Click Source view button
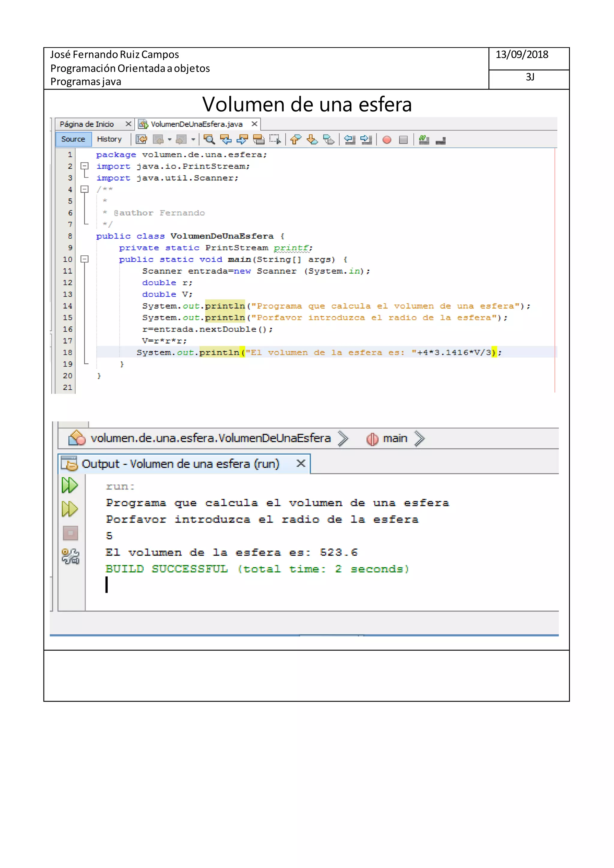The image size is (614, 868). pos(73,139)
